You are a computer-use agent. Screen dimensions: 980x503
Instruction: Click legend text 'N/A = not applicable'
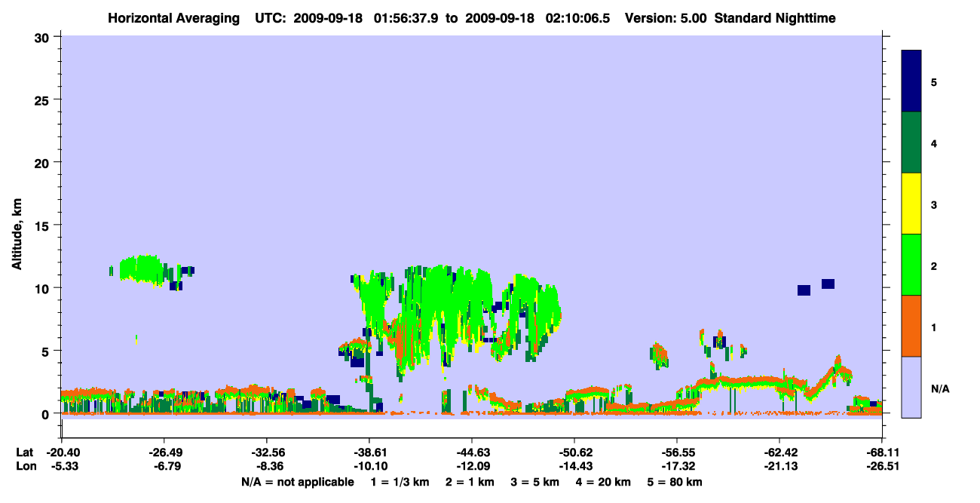pyautogui.click(x=297, y=482)
